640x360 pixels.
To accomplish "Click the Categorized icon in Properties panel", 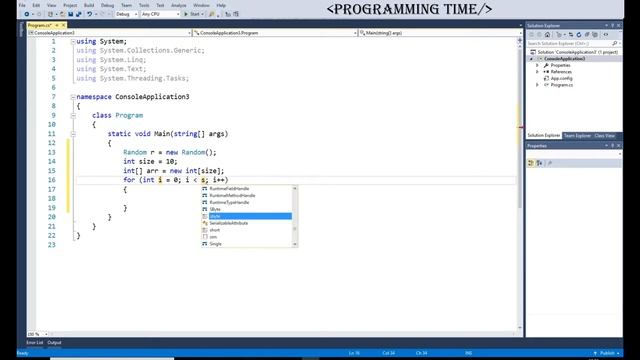I will tap(531, 163).
